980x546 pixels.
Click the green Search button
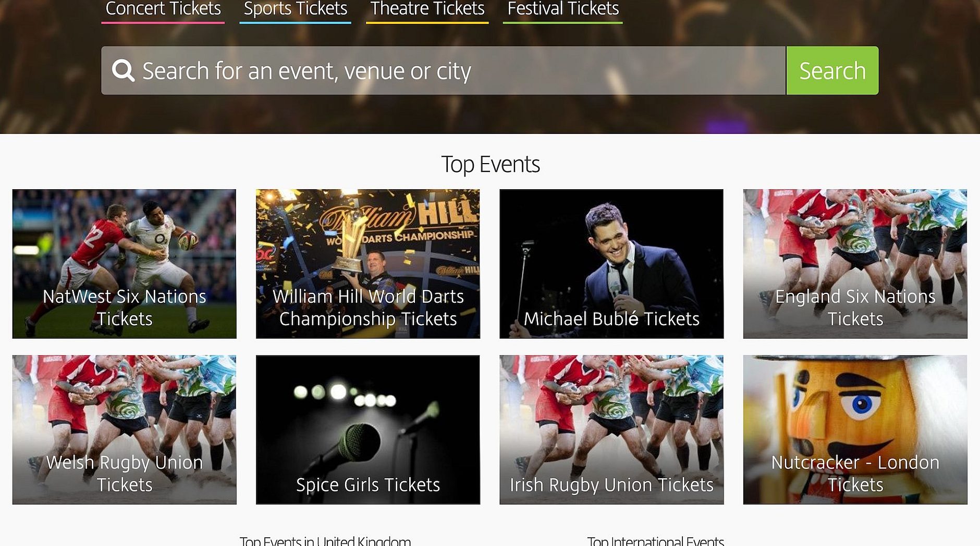832,70
